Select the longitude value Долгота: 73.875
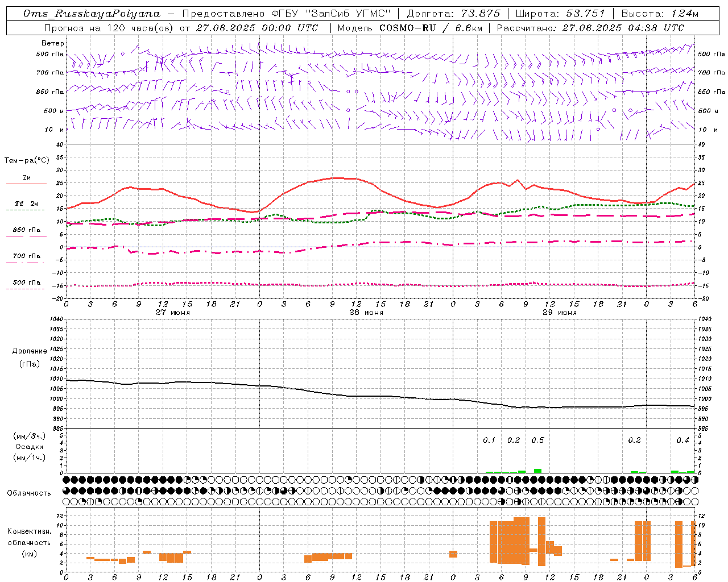728x582 pixels. (x=454, y=14)
